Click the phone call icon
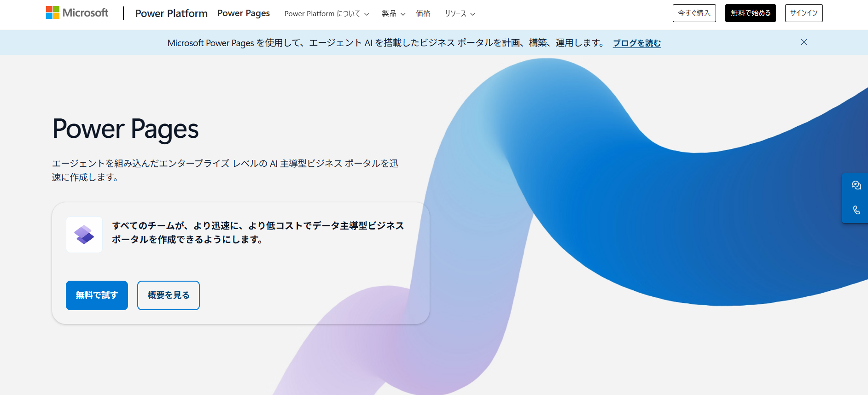The width and height of the screenshot is (868, 395). click(856, 210)
